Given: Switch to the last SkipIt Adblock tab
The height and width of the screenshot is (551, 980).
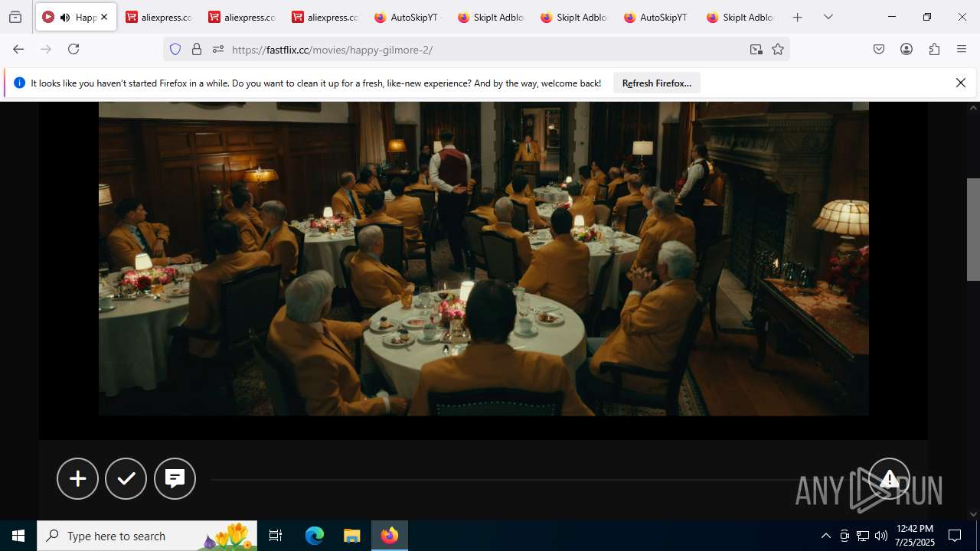Looking at the screenshot, I should coord(741,17).
